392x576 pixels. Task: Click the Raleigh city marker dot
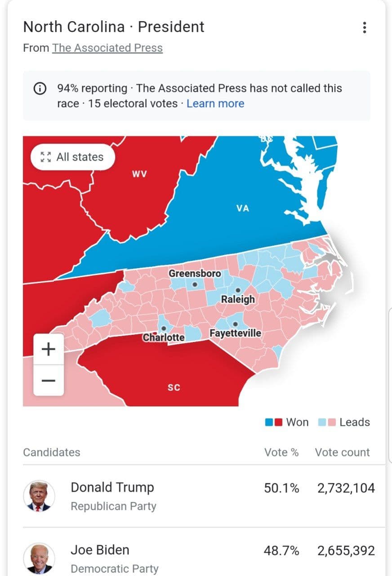pos(238,290)
